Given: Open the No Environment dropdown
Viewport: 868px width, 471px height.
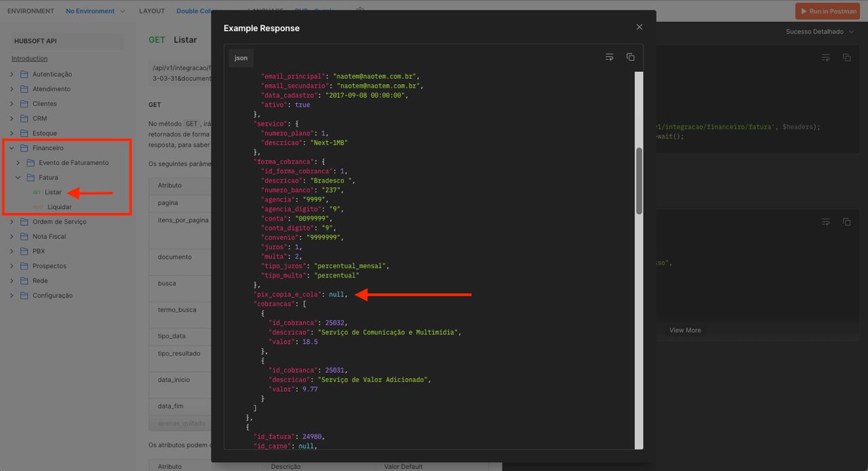Looking at the screenshot, I should coord(96,11).
